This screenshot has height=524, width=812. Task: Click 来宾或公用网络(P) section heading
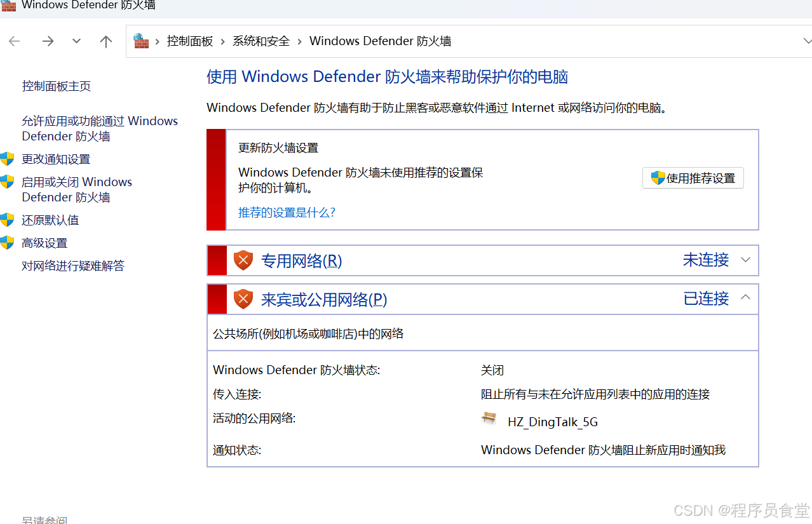click(324, 299)
